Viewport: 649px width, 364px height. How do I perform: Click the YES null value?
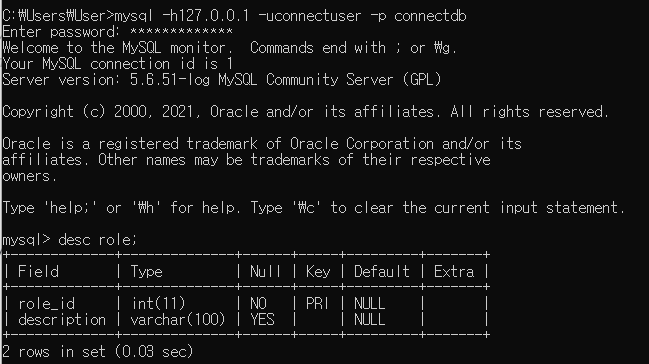click(262, 320)
